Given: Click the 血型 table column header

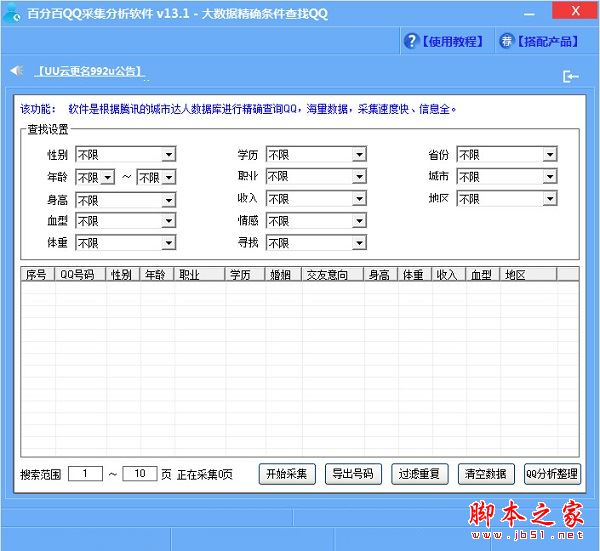Looking at the screenshot, I should click(483, 274).
